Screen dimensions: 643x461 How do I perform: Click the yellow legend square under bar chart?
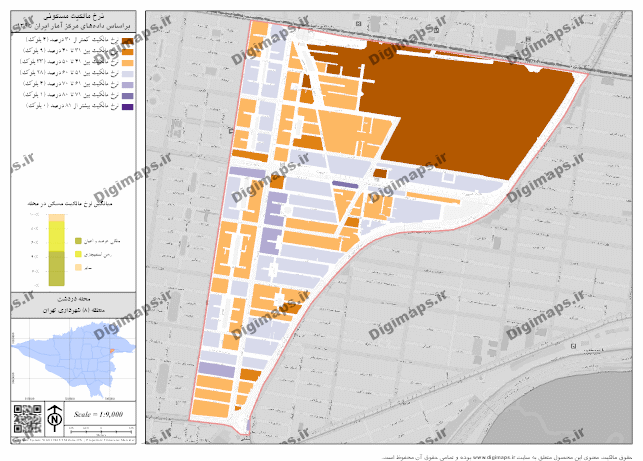[x=78, y=255]
